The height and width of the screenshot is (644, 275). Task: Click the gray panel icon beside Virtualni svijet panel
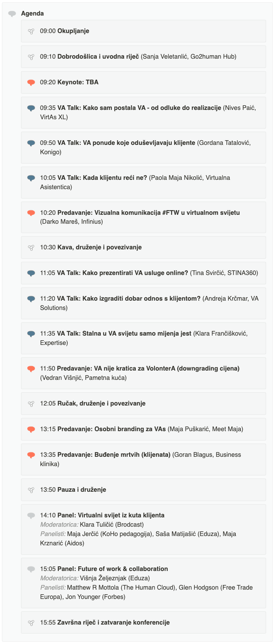click(31, 515)
